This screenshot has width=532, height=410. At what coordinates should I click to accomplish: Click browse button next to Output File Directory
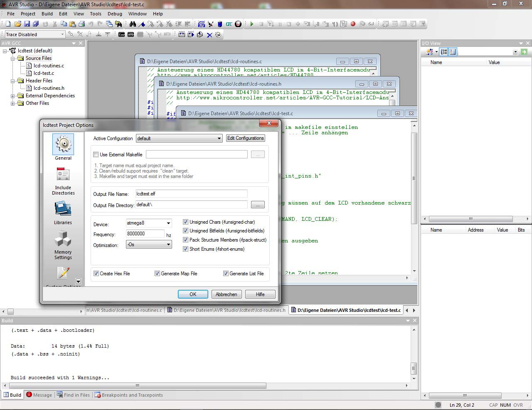point(258,205)
